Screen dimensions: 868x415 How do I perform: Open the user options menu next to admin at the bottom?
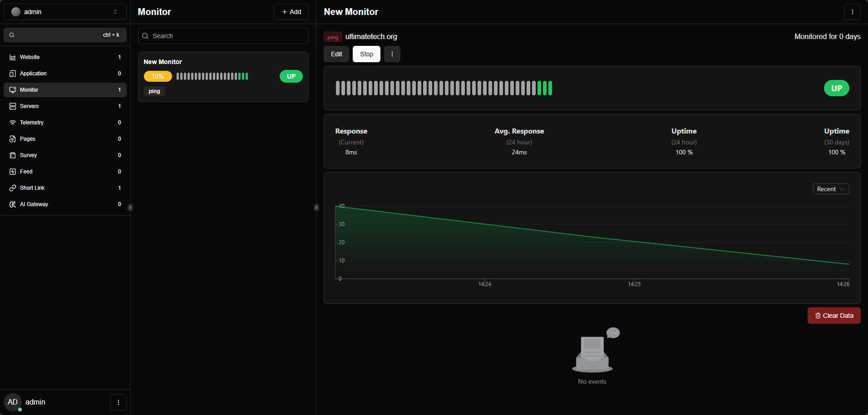pyautogui.click(x=118, y=402)
